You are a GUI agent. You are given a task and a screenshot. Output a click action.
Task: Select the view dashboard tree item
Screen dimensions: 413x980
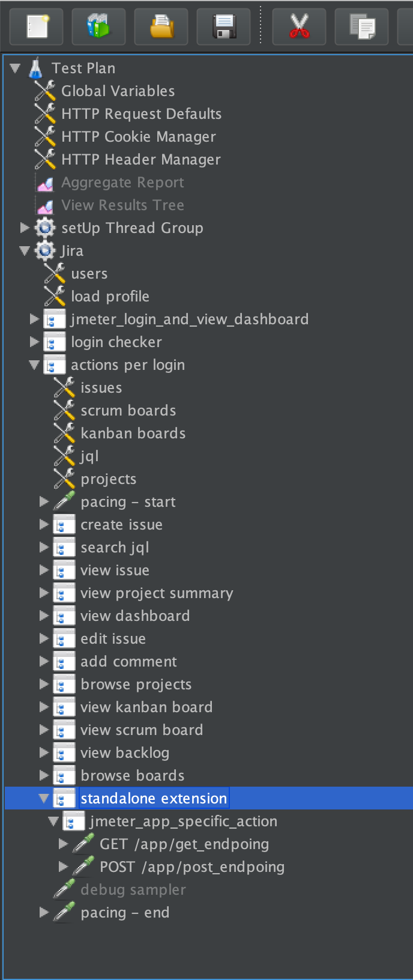[x=135, y=616]
